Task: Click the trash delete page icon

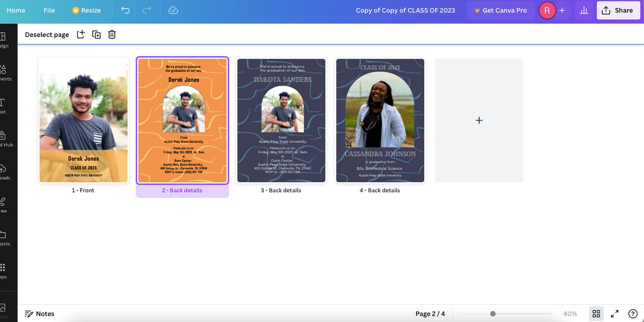Action: click(112, 34)
